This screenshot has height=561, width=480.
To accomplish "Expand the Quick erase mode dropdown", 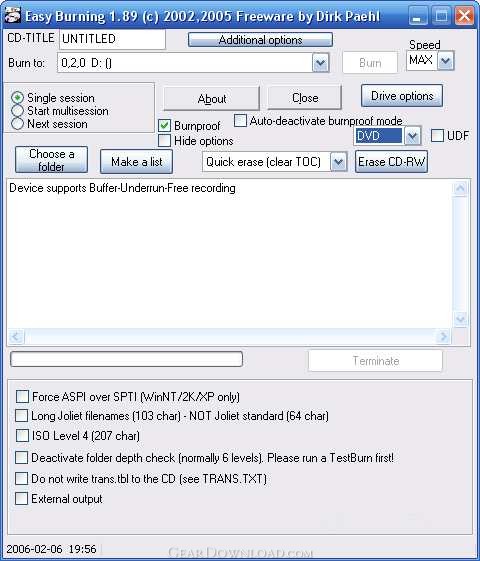I will click(338, 162).
